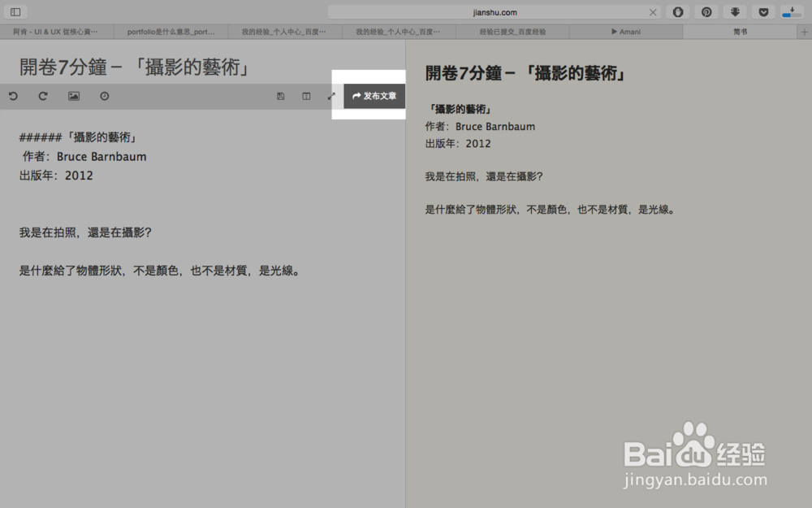
Task: Open the insert image tool
Action: click(x=73, y=96)
